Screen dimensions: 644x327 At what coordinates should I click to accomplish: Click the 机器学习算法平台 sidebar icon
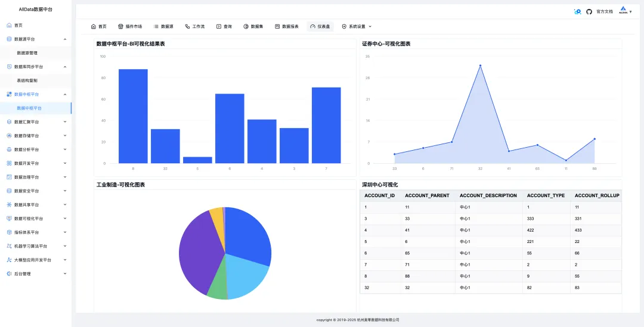9,246
